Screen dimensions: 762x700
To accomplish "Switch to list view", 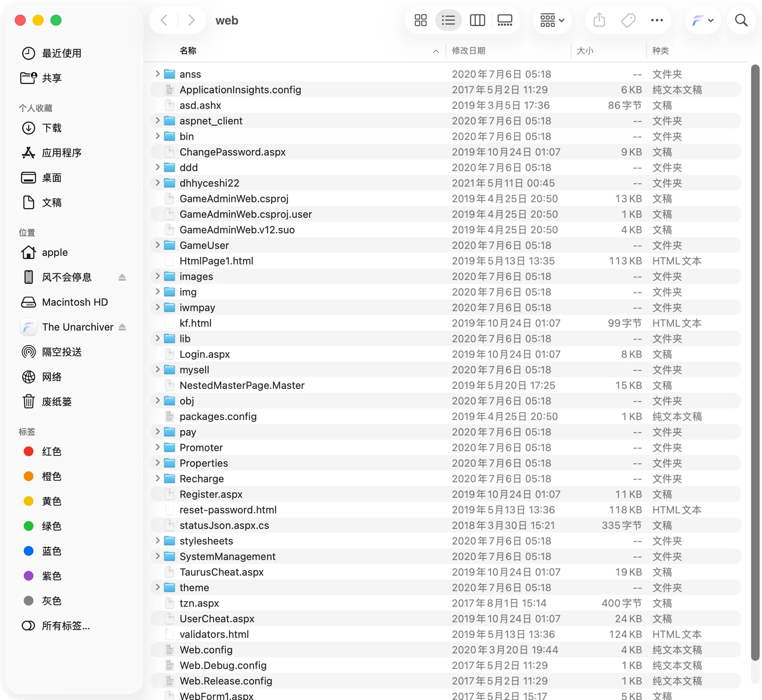I will pos(448,20).
